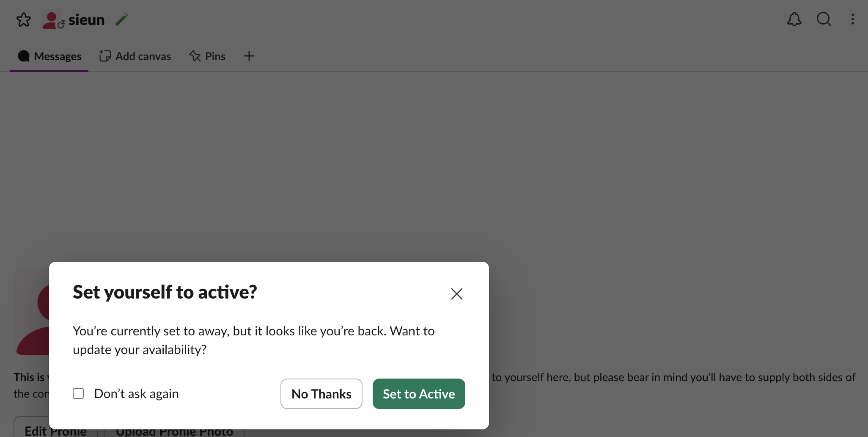Click the Upload Profile Photo button
Screen dimensions: 868x437
[x=174, y=433]
